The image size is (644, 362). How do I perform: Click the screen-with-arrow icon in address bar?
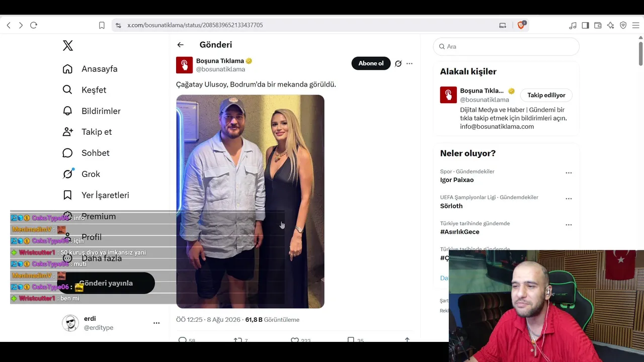click(x=503, y=25)
